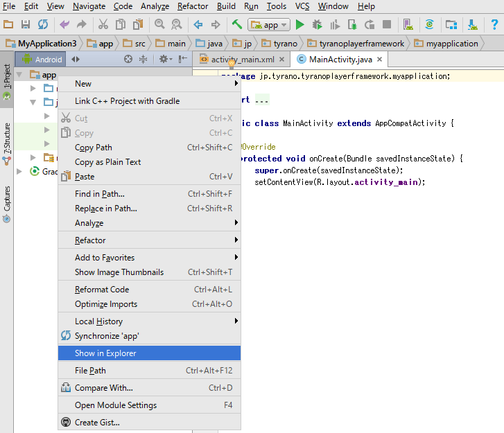This screenshot has height=433, width=504.
Task: Click the myapplication breadcrumb folder
Action: click(x=446, y=44)
